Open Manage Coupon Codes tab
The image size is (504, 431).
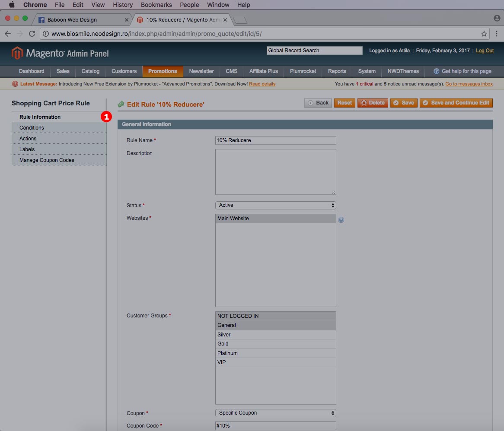coord(47,160)
